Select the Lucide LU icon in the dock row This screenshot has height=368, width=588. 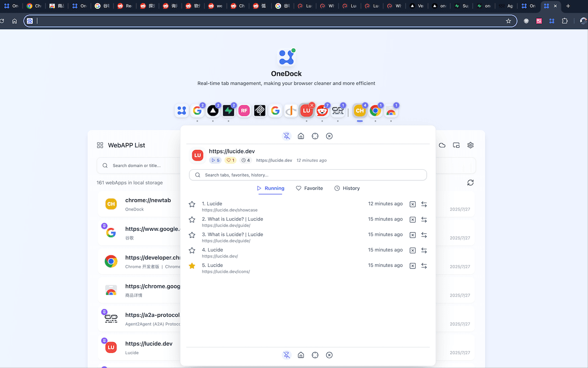[306, 110]
